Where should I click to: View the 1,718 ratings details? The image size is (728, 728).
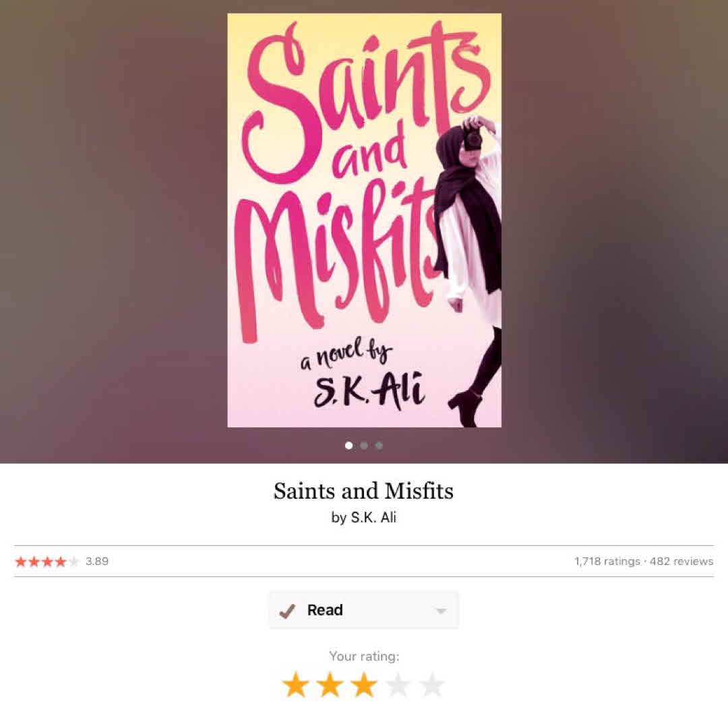tap(607, 562)
